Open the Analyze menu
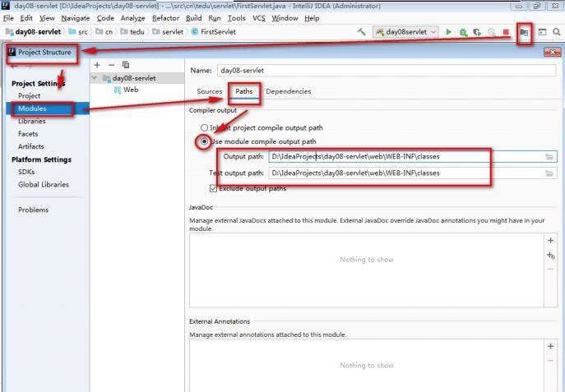Image resolution: width=565 pixels, height=392 pixels. pyautogui.click(x=132, y=18)
